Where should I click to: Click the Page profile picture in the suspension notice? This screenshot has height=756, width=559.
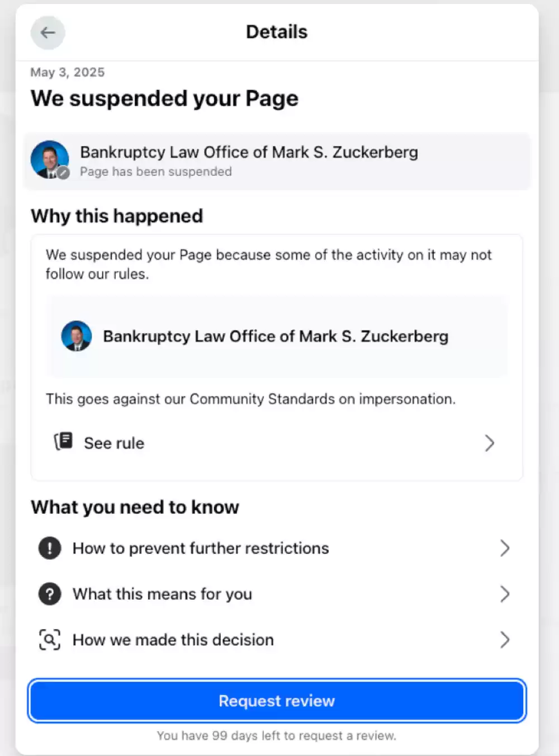[49, 159]
